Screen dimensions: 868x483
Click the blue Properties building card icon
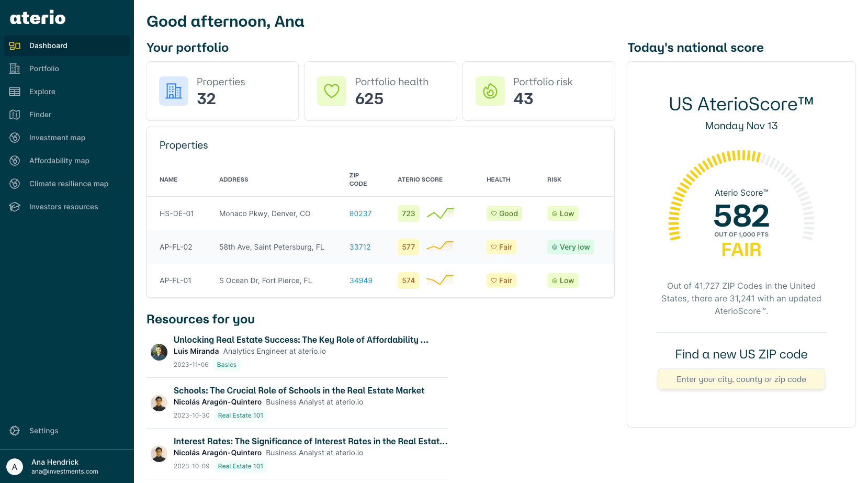coord(174,91)
